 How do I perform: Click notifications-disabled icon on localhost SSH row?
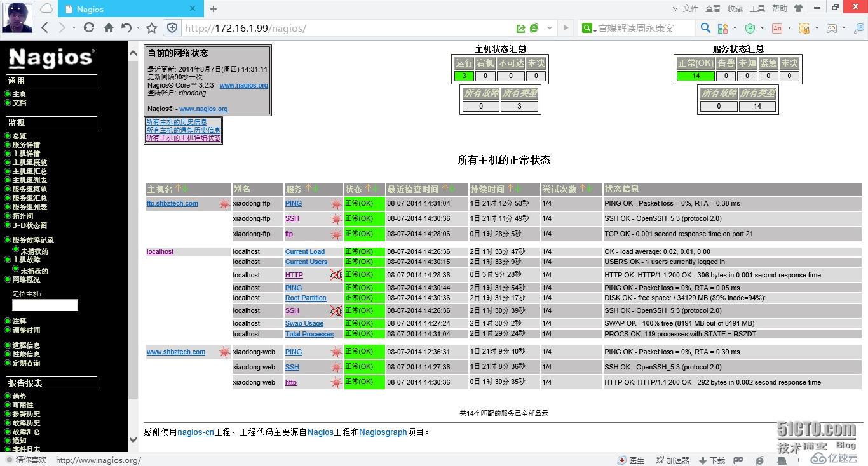pyautogui.click(x=336, y=310)
